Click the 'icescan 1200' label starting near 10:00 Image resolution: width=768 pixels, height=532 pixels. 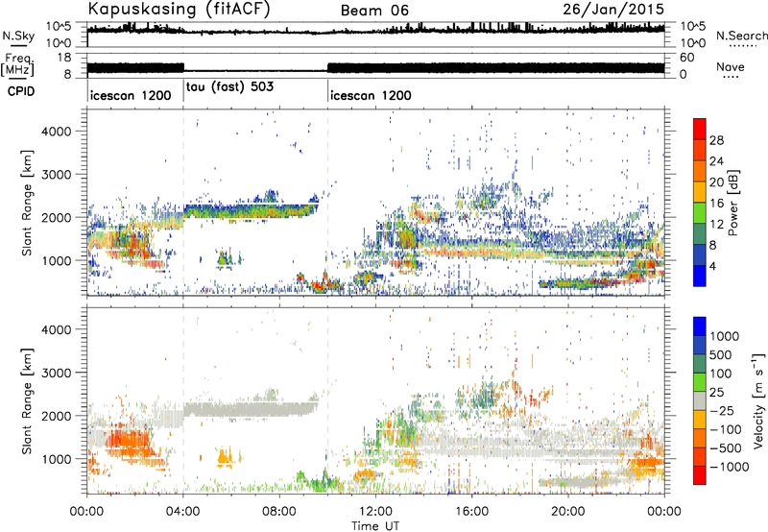(371, 95)
